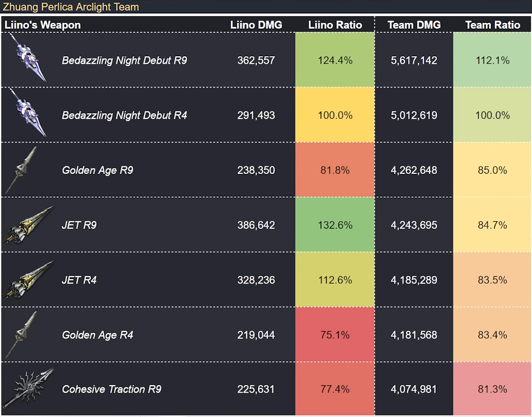
Task: Click the Liino DMG column header
Action: 256,25
